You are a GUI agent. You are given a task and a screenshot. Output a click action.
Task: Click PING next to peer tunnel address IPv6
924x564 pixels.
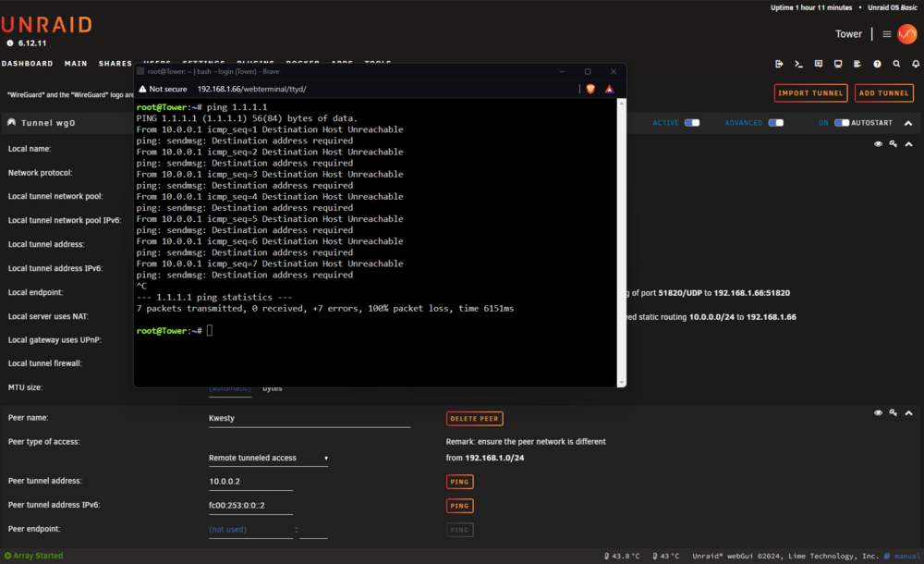pyautogui.click(x=459, y=506)
